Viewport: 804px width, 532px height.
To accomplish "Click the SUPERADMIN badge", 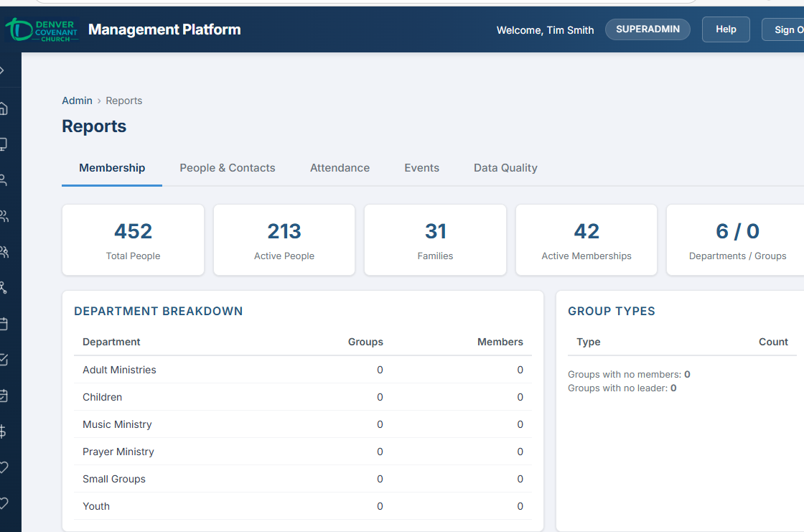I will pos(648,29).
